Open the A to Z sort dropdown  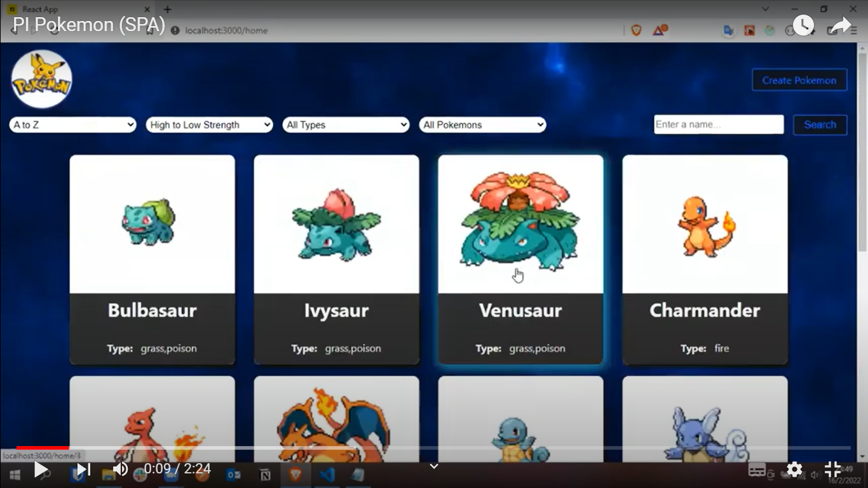pos(73,125)
